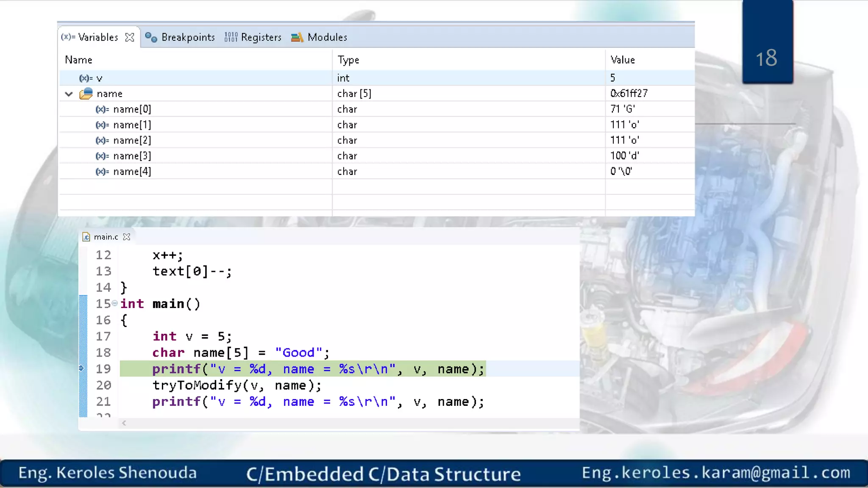Click the variable icon beside name[0]
The width and height of the screenshot is (868, 488).
pyautogui.click(x=102, y=109)
